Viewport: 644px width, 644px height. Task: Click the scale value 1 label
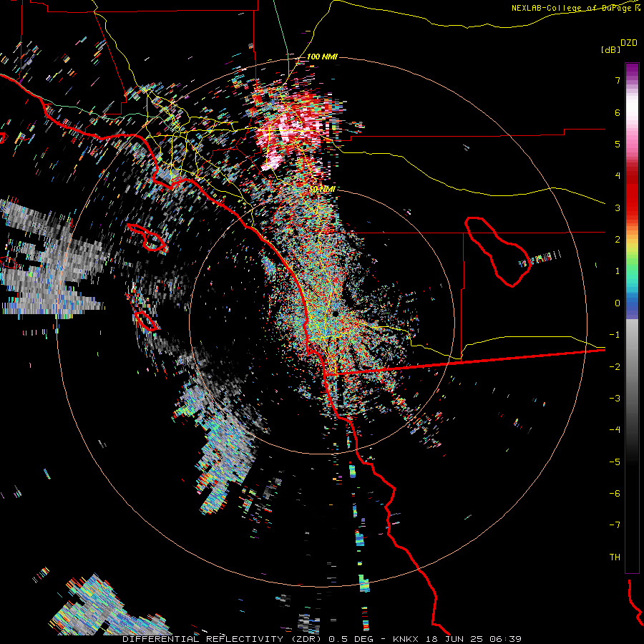pos(618,271)
